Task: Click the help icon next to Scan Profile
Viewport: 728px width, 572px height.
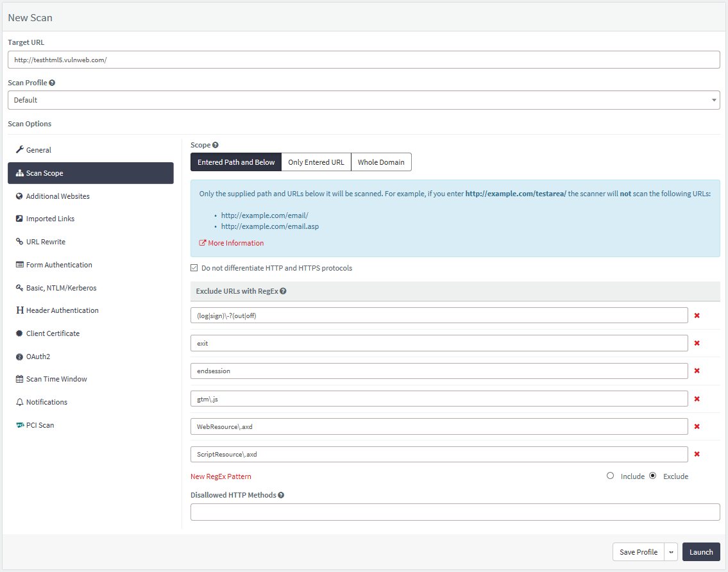Action: 52,83
